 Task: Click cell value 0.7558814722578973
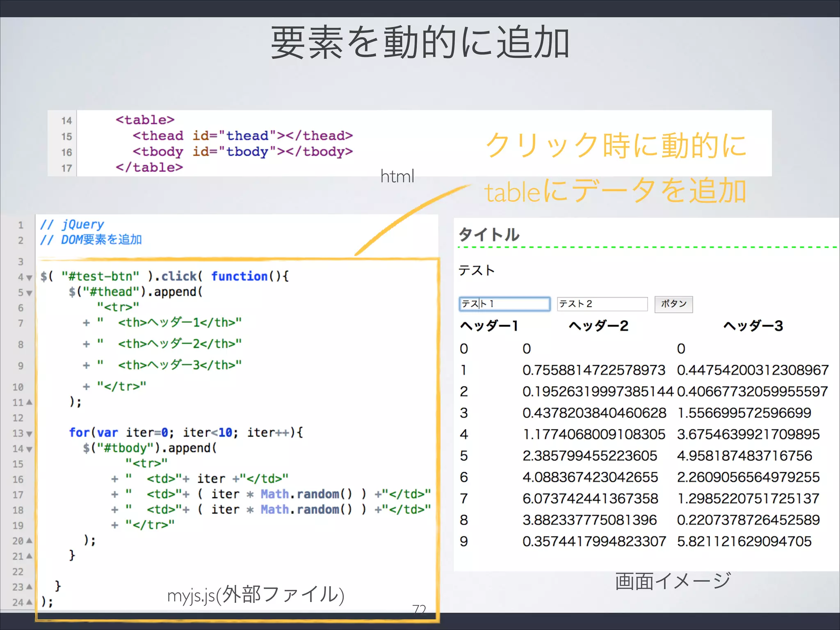[x=593, y=370]
